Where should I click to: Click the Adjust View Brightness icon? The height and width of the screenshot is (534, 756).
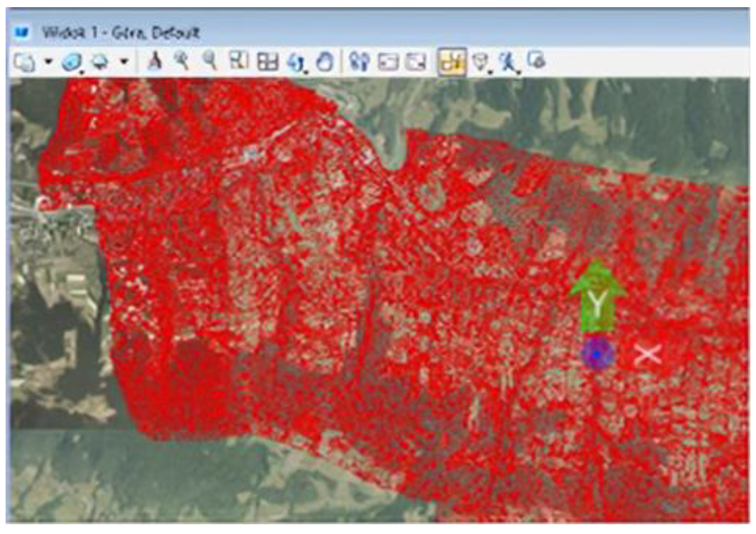(100, 62)
